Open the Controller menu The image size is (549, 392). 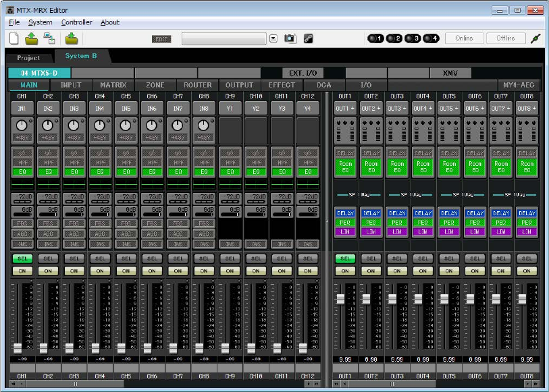[x=77, y=22]
